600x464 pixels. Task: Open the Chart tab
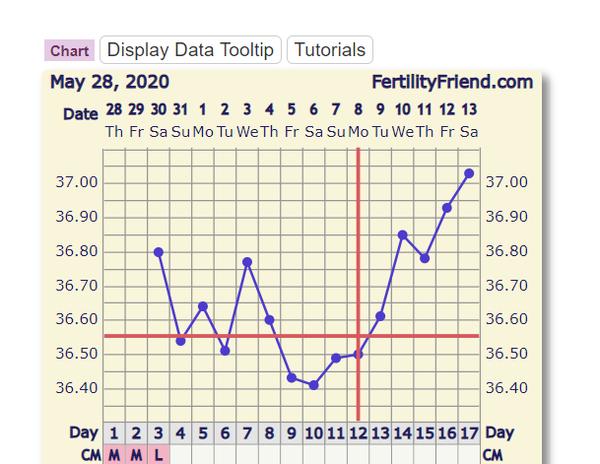tap(69, 50)
